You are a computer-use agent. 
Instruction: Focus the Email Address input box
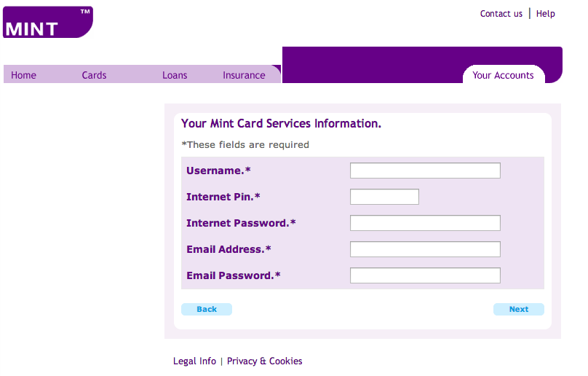click(x=425, y=249)
